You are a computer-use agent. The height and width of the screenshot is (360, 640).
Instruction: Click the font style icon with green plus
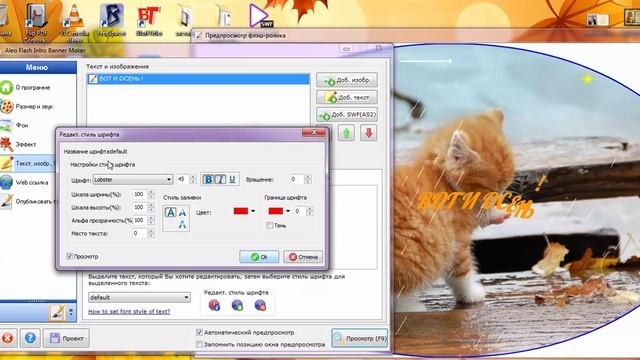237,305
